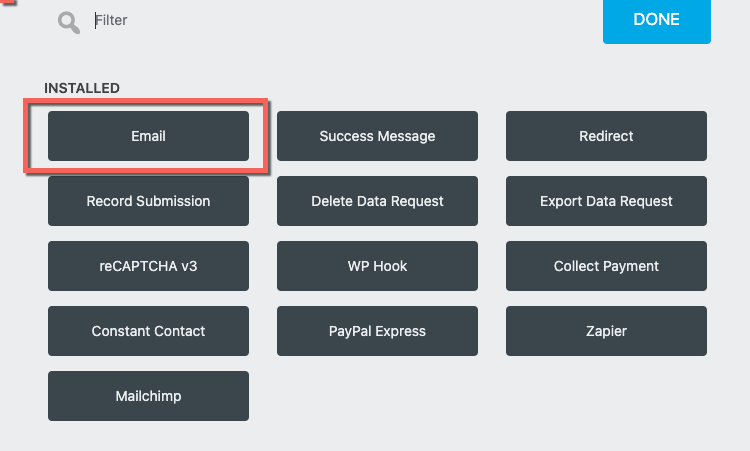
Task: Close the actions panel with DONE
Action: (x=656, y=20)
